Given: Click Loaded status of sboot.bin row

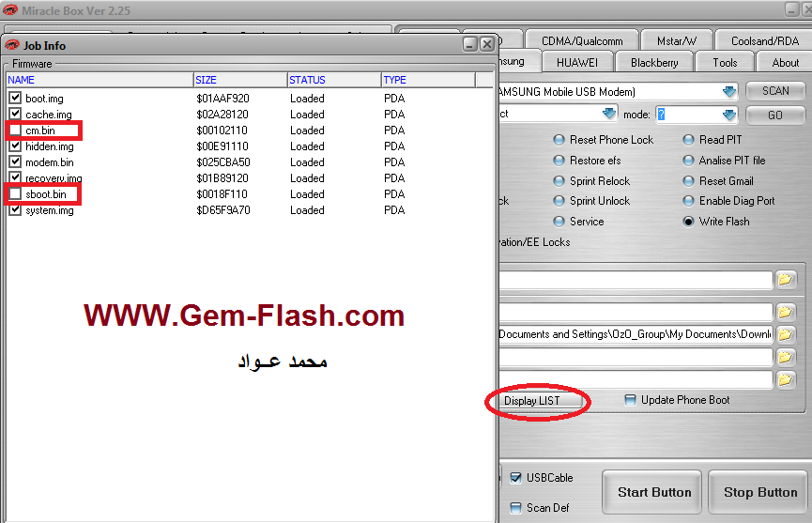Looking at the screenshot, I should [307, 194].
